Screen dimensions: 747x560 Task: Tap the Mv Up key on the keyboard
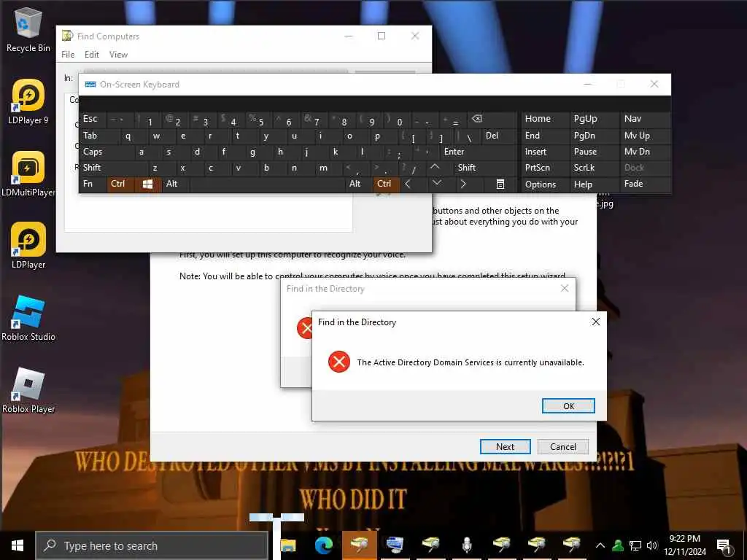pos(646,136)
